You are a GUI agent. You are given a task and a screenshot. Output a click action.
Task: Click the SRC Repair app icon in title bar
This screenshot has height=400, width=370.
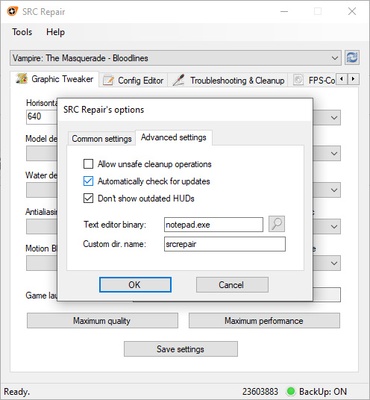[x=12, y=11]
